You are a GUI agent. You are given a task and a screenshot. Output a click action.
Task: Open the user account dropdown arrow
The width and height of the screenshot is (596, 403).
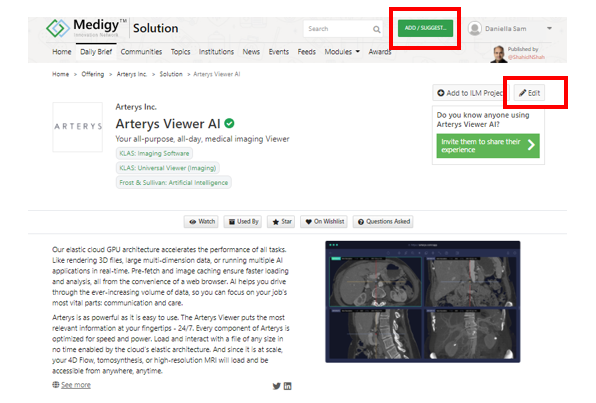click(x=549, y=29)
